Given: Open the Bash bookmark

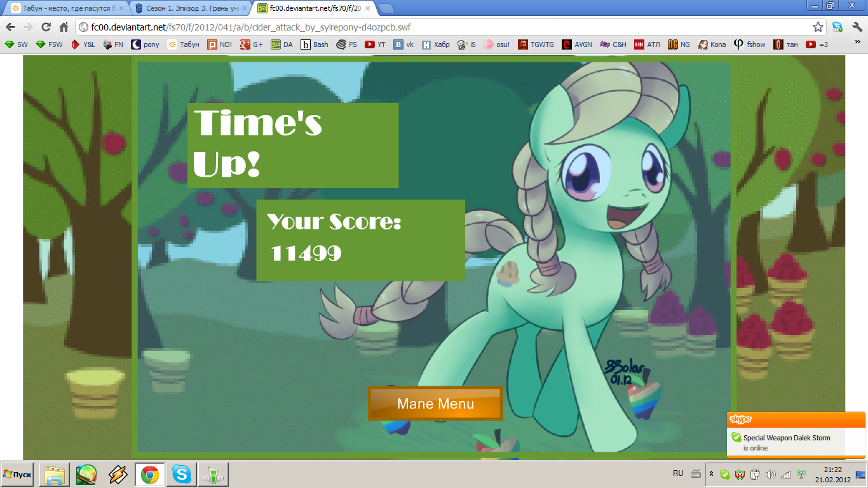Looking at the screenshot, I should [x=315, y=44].
